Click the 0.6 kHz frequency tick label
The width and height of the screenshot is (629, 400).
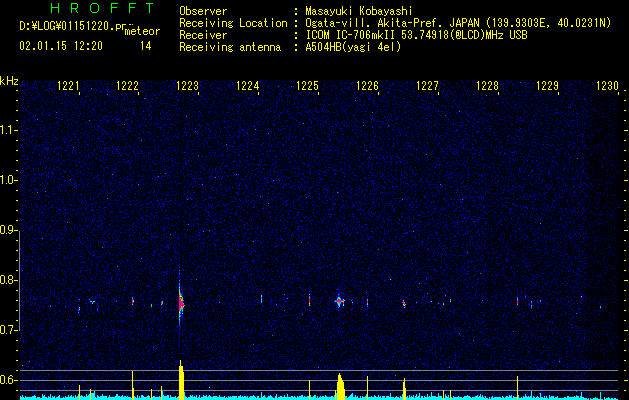[9, 380]
